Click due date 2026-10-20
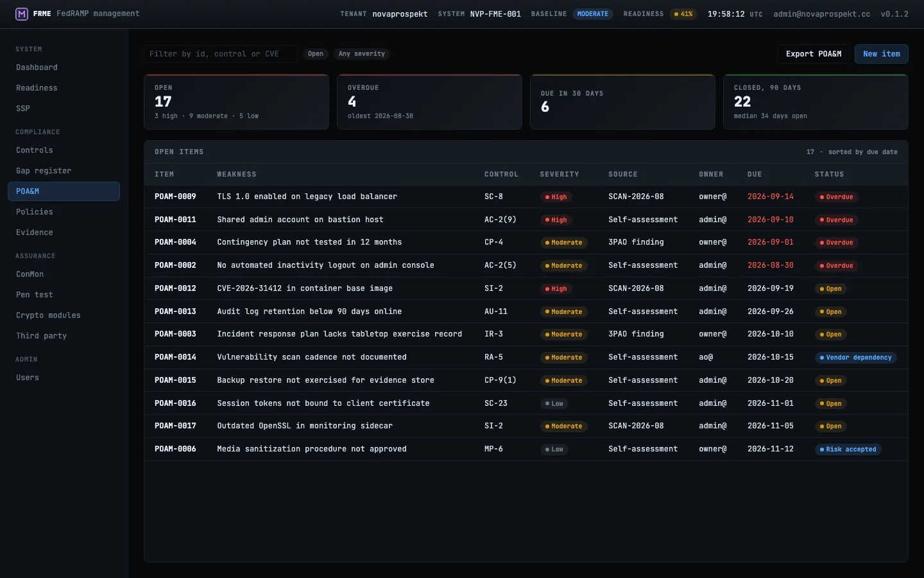Screen dimensions: 924x578 pyautogui.click(x=771, y=380)
